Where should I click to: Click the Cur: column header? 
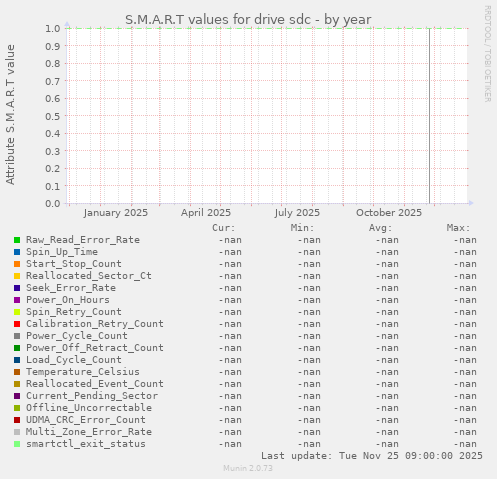[x=224, y=228]
